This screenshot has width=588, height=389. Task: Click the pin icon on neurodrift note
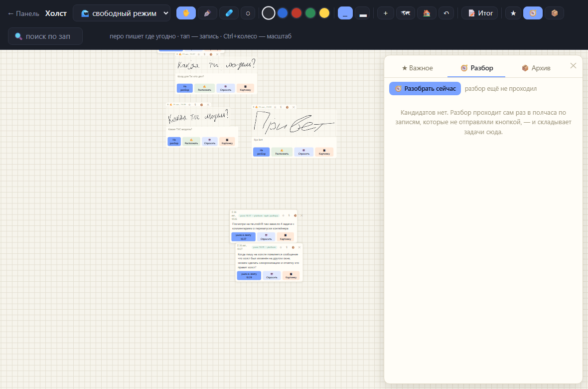(x=289, y=215)
